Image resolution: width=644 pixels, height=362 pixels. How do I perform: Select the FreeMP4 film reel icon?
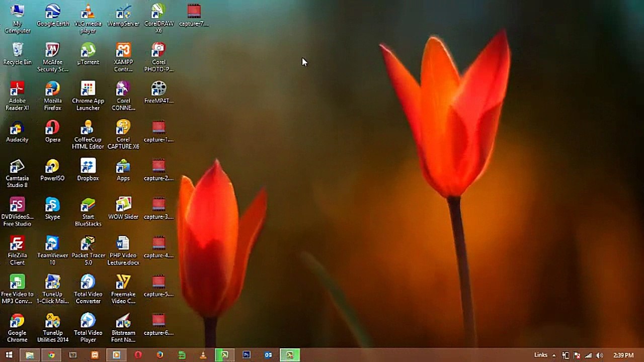pyautogui.click(x=158, y=93)
